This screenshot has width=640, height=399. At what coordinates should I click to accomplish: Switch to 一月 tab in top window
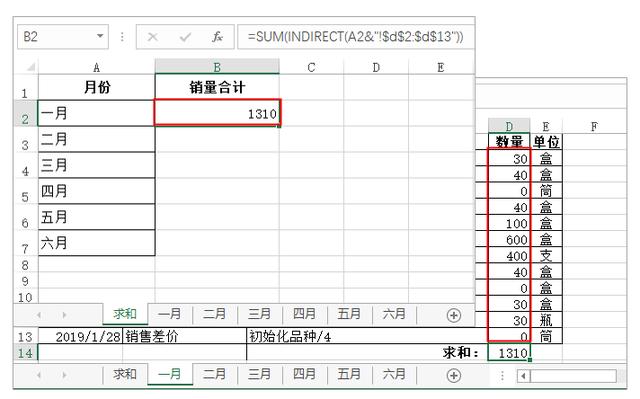[170, 314]
